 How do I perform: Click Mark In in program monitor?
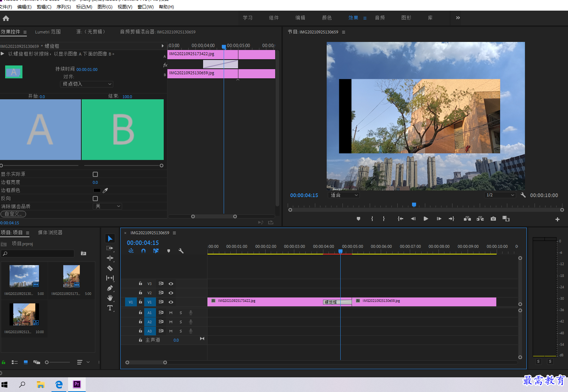(372, 219)
